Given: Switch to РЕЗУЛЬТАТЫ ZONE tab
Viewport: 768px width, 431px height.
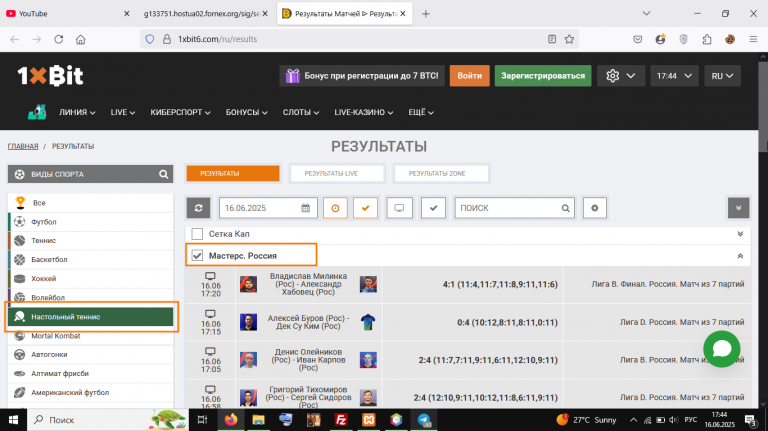Looking at the screenshot, I should 441,173.
